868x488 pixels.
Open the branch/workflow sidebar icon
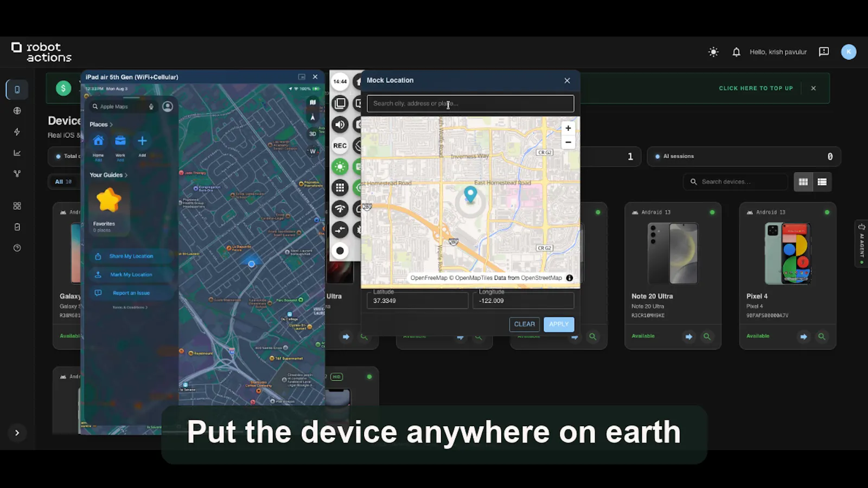click(17, 174)
